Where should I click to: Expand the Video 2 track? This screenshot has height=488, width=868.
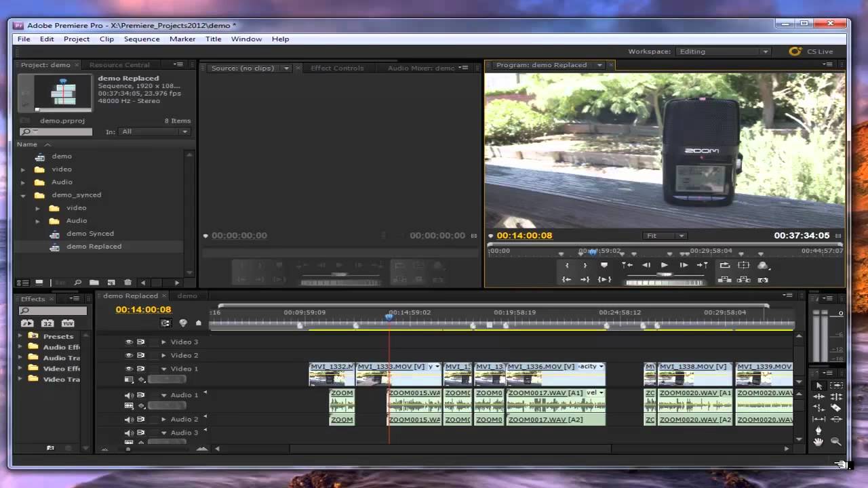pos(163,355)
